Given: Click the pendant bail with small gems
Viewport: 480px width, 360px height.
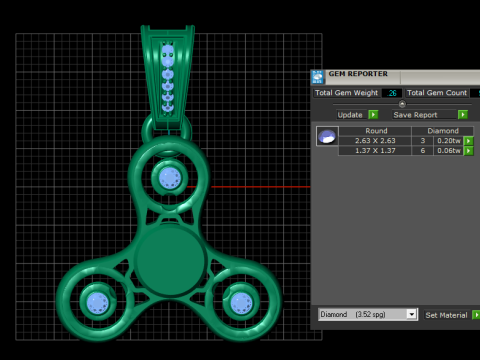Looking at the screenshot, I should 168,77.
